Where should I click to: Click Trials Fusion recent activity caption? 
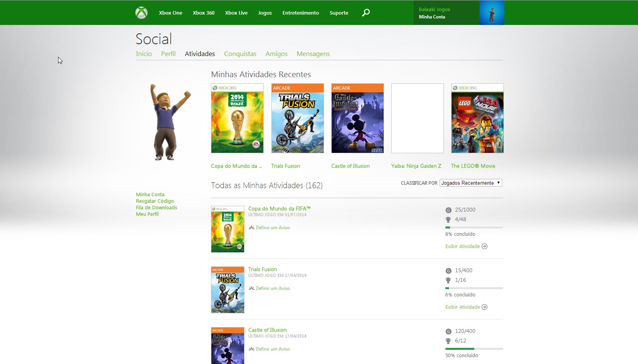[286, 166]
